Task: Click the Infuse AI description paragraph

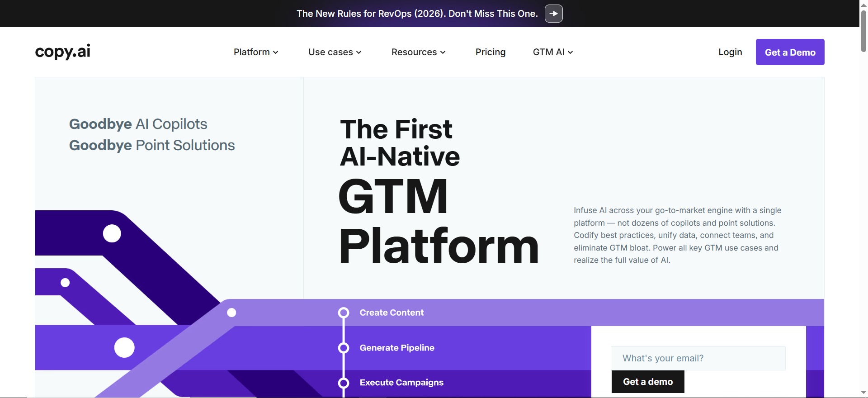Action: [678, 235]
